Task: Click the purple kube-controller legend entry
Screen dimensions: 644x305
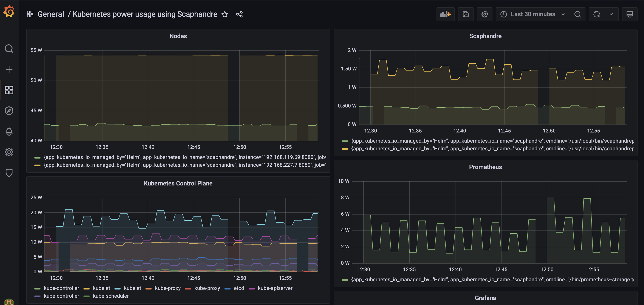Action: tap(61, 296)
